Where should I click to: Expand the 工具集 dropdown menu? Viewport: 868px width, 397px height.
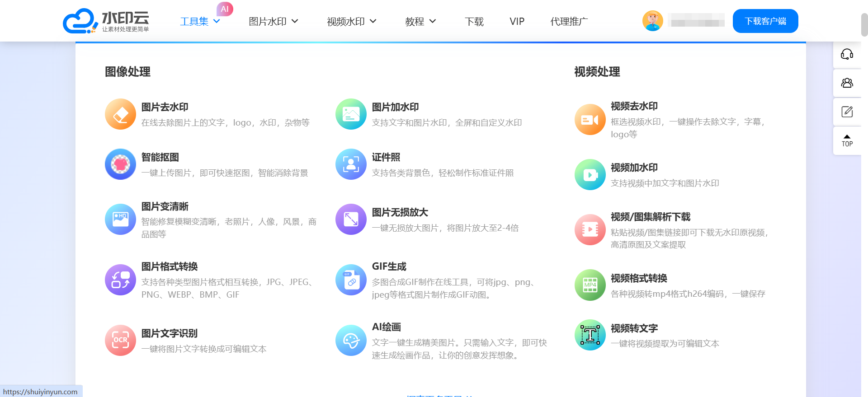pyautogui.click(x=200, y=21)
